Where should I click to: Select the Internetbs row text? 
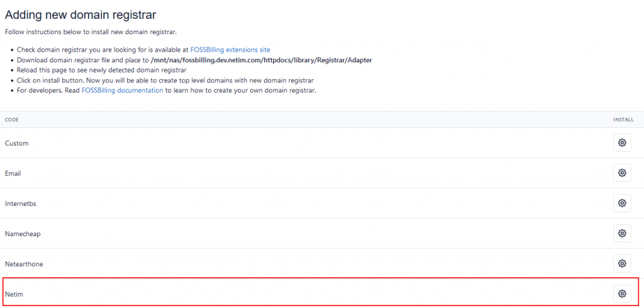coord(21,203)
